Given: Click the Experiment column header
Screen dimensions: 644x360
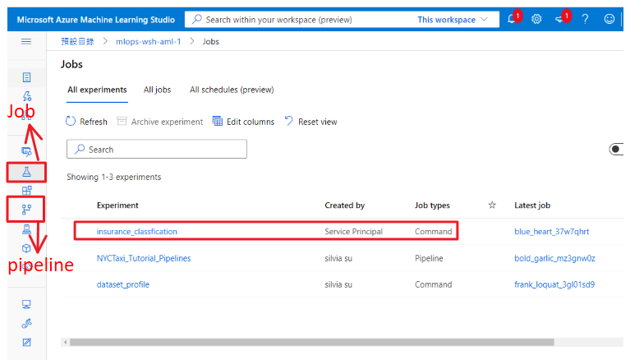Looking at the screenshot, I should [x=117, y=205].
